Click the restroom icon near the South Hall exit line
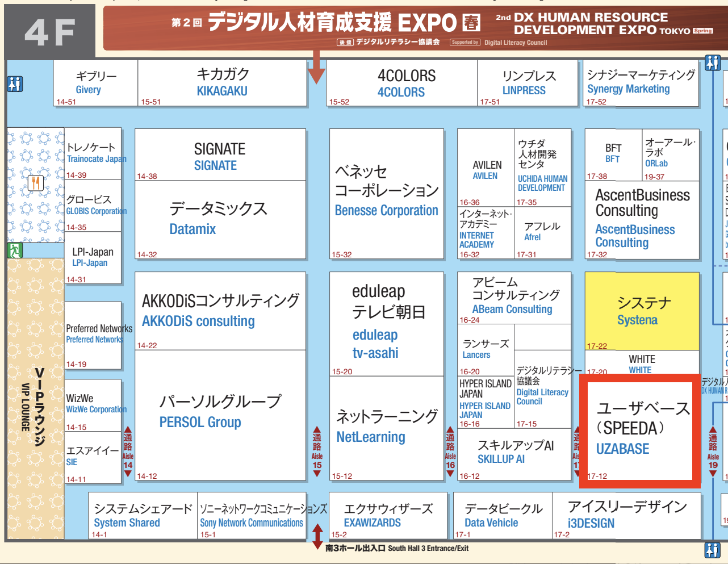The image size is (728, 564). (x=713, y=550)
